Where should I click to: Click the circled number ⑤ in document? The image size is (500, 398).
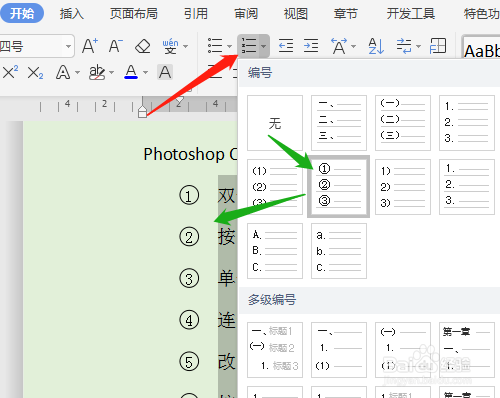(189, 362)
